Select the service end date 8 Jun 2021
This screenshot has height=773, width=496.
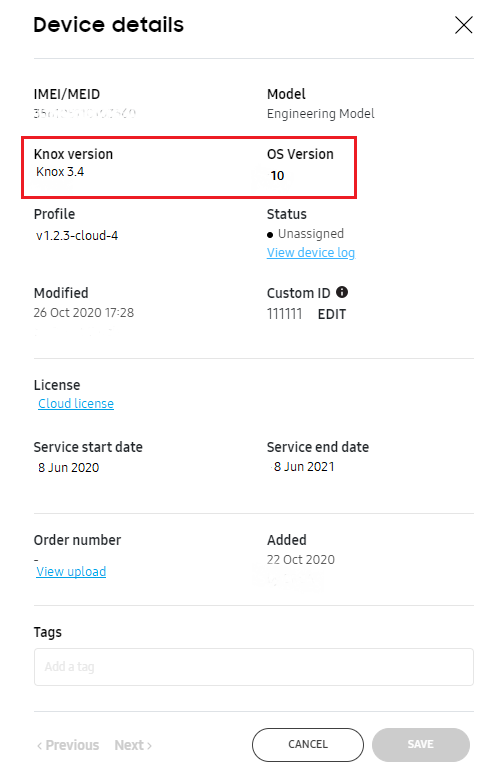304,466
